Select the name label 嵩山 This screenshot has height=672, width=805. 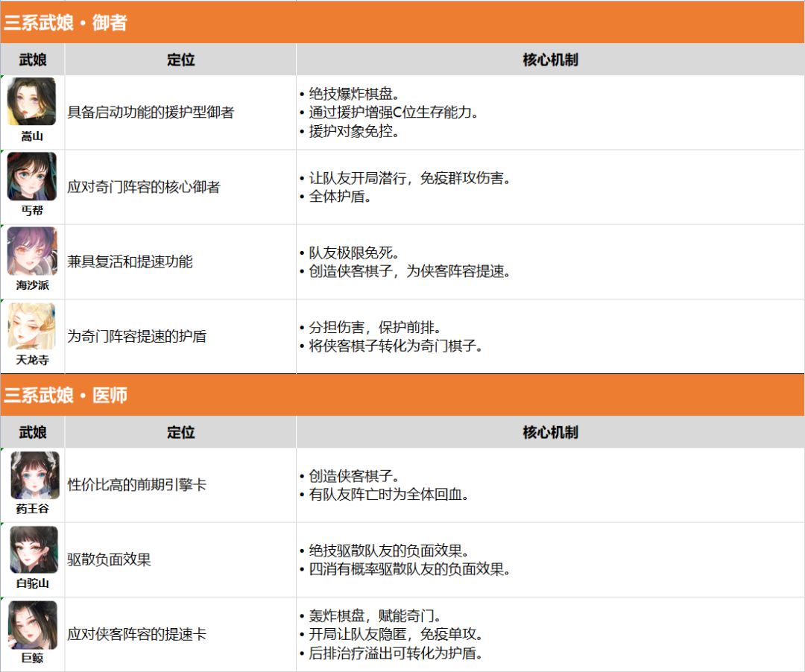(x=32, y=136)
